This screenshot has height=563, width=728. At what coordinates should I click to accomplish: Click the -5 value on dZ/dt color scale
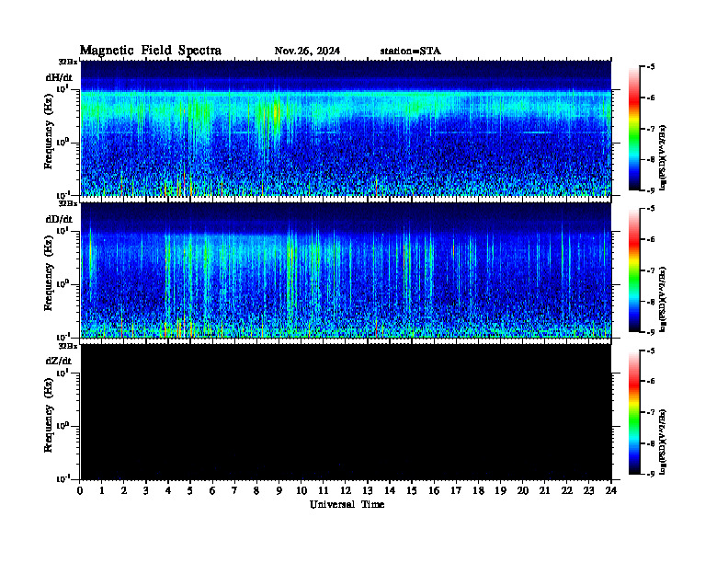click(651, 350)
